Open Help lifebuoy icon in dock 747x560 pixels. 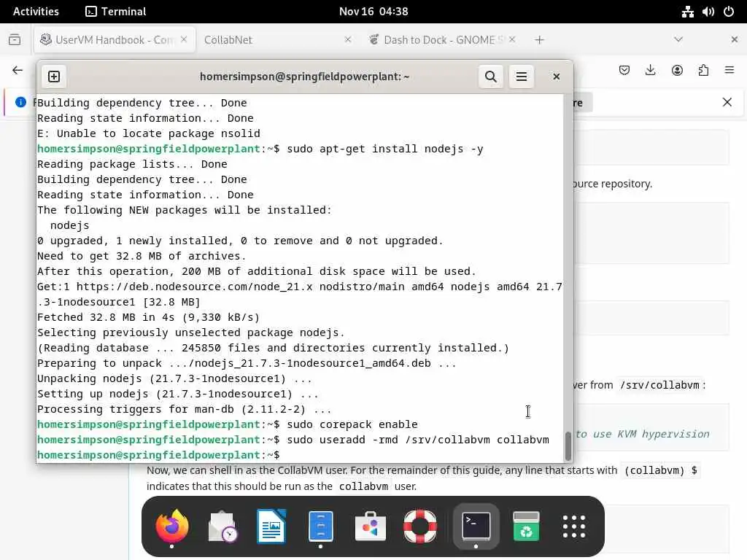click(x=419, y=526)
